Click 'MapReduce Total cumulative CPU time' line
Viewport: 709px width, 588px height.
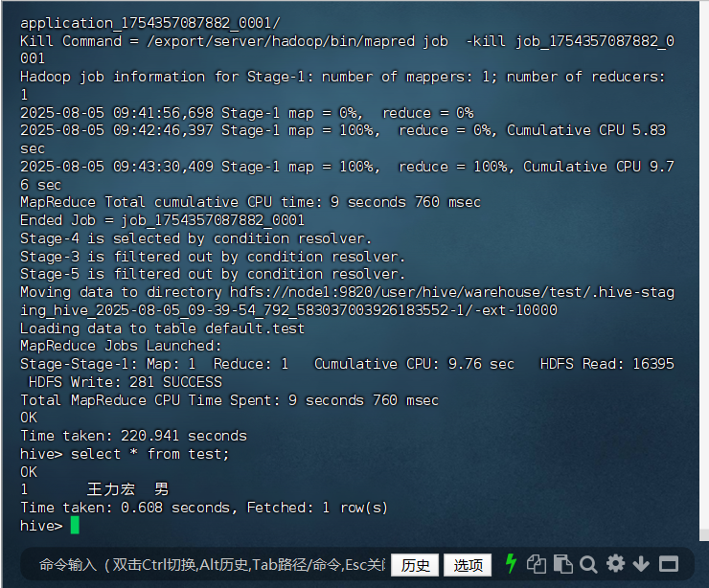click(250, 202)
